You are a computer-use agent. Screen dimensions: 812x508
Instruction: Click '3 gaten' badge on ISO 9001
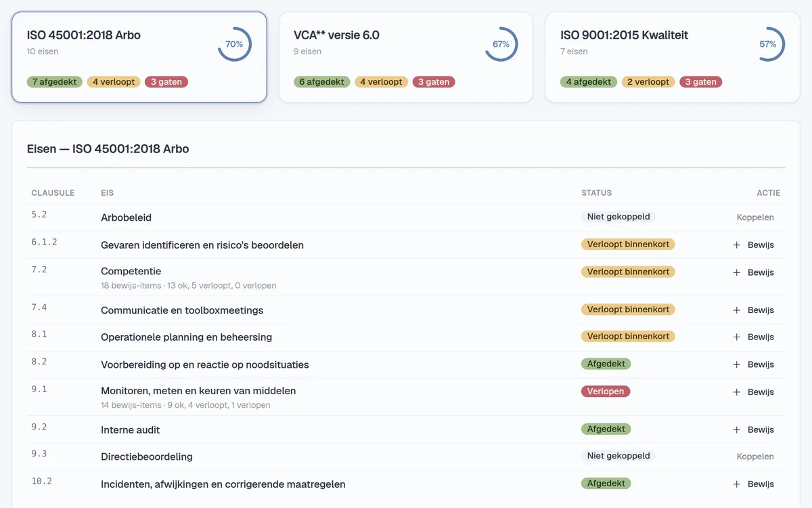pyautogui.click(x=701, y=82)
